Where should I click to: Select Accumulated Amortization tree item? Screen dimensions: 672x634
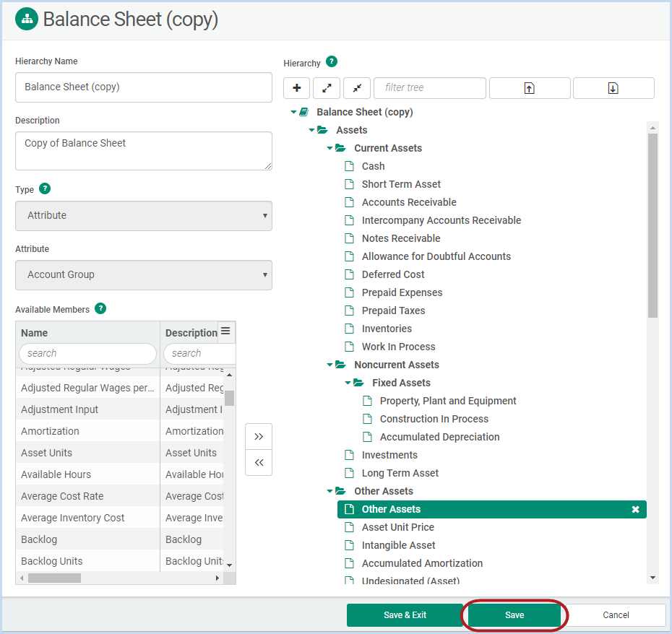pyautogui.click(x=422, y=563)
